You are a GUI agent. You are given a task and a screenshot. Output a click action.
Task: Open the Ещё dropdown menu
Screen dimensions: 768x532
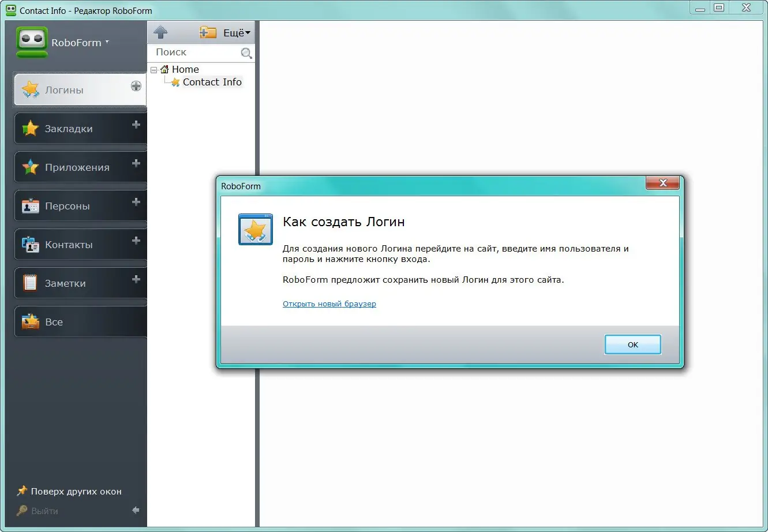tap(237, 33)
